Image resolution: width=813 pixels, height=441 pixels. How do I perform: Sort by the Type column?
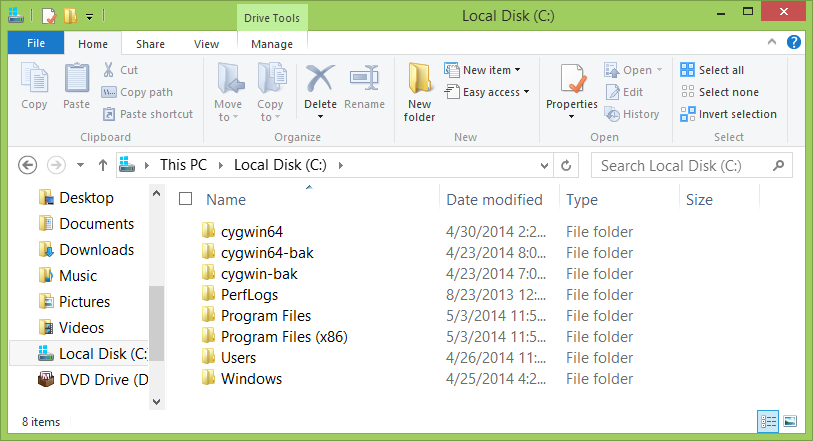[x=582, y=200]
